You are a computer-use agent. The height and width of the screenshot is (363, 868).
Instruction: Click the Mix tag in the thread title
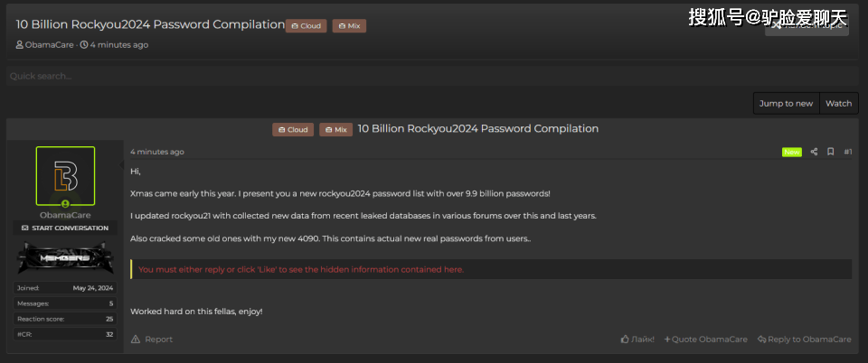tap(349, 26)
